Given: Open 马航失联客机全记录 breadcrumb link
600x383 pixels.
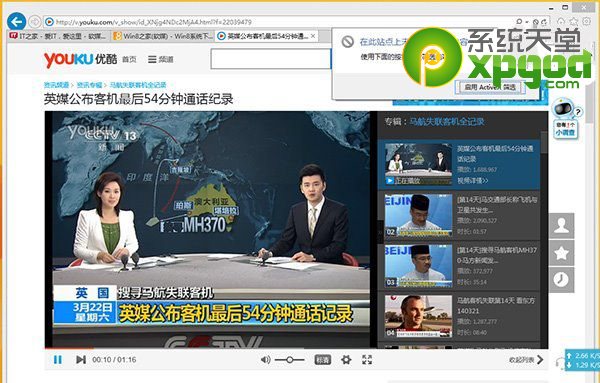Looking at the screenshot, I should coord(138,85).
